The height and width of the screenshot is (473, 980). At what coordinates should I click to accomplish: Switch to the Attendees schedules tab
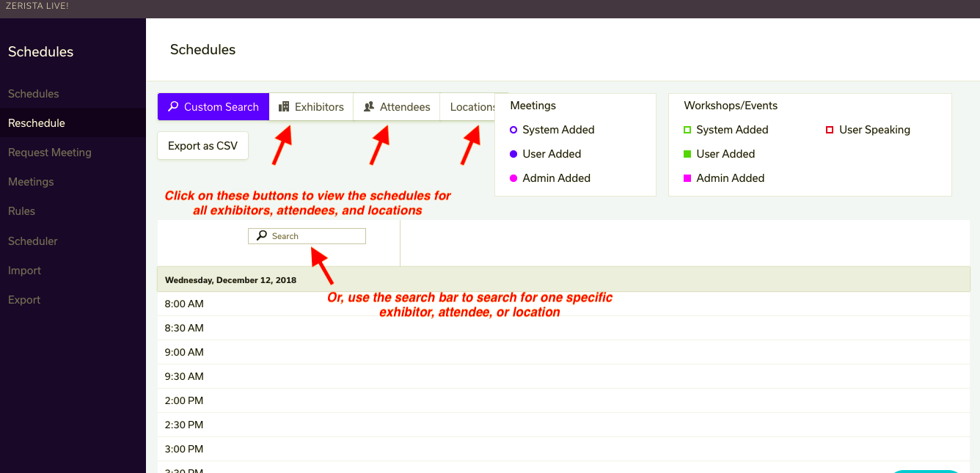[x=397, y=106]
